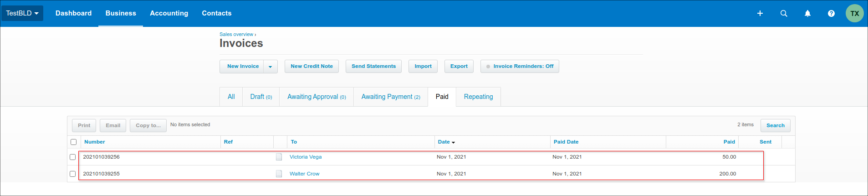Open search using the magnifier icon
This screenshot has height=196, width=868.
point(783,13)
